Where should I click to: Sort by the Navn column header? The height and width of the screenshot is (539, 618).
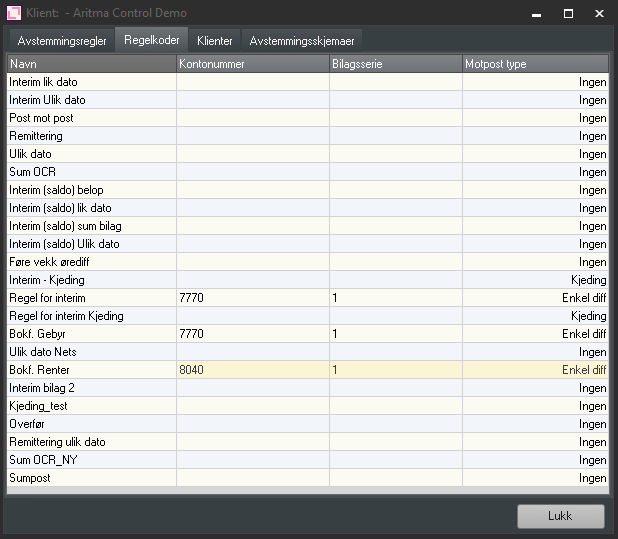(91, 64)
